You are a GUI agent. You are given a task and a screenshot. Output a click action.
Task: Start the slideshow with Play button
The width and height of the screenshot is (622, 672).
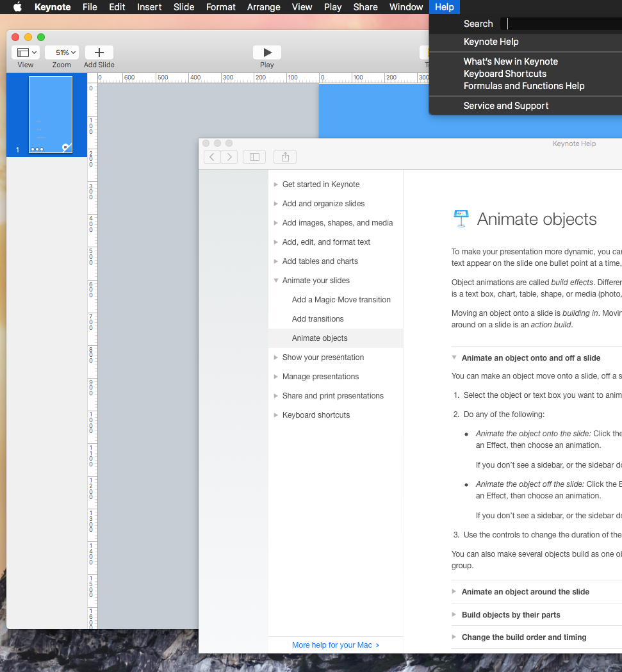coord(267,53)
